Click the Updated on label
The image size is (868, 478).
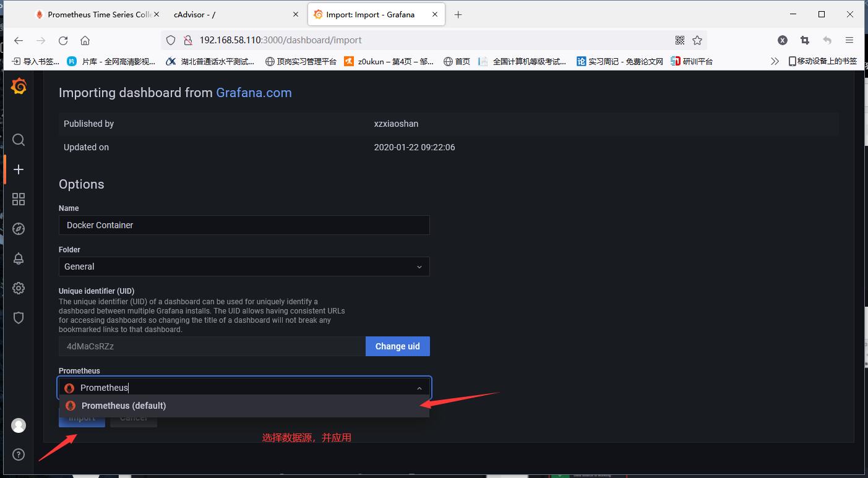pos(86,147)
